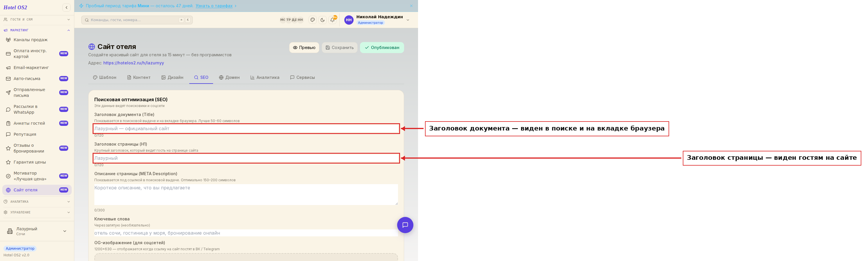This screenshot has height=261, width=868.
Task: Open Оплата иностр. картой
Action: tap(37, 54)
